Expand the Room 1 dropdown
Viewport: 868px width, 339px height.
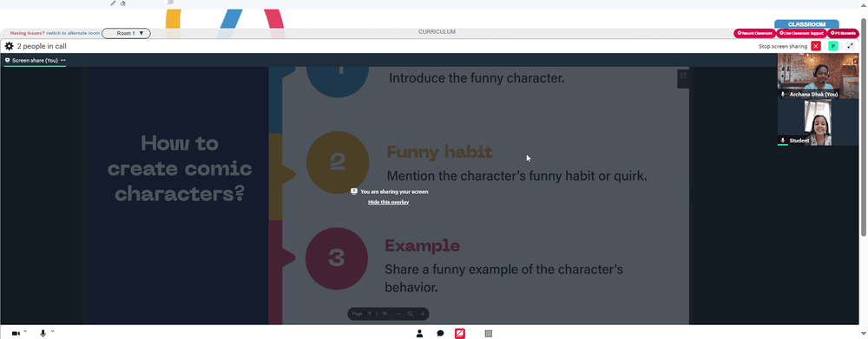[x=126, y=34]
